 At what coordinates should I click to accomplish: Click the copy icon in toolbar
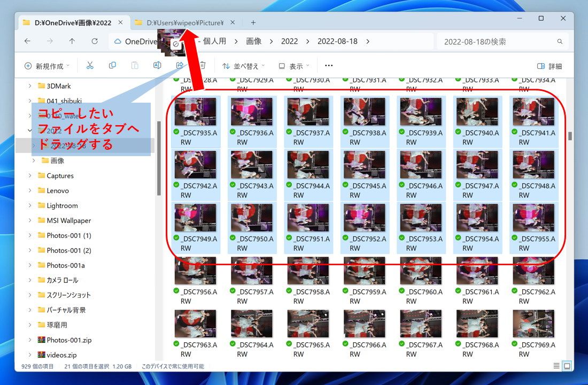coord(112,66)
